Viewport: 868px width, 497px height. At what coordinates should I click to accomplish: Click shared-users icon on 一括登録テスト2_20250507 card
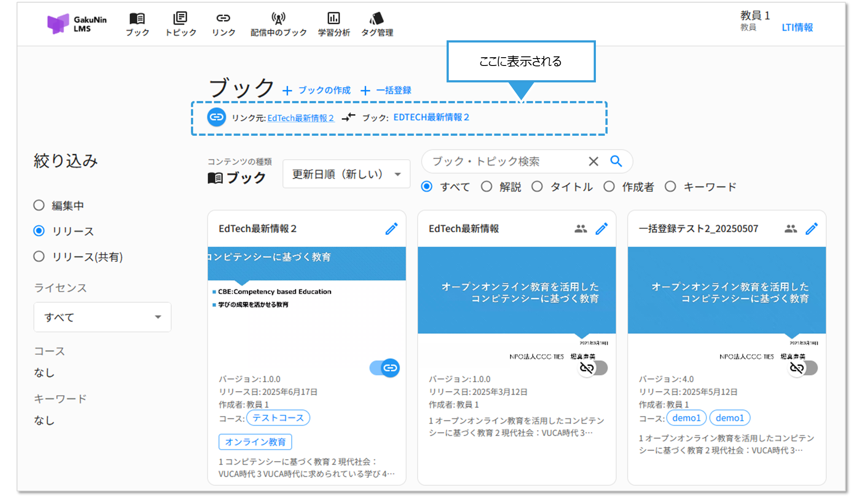point(791,229)
